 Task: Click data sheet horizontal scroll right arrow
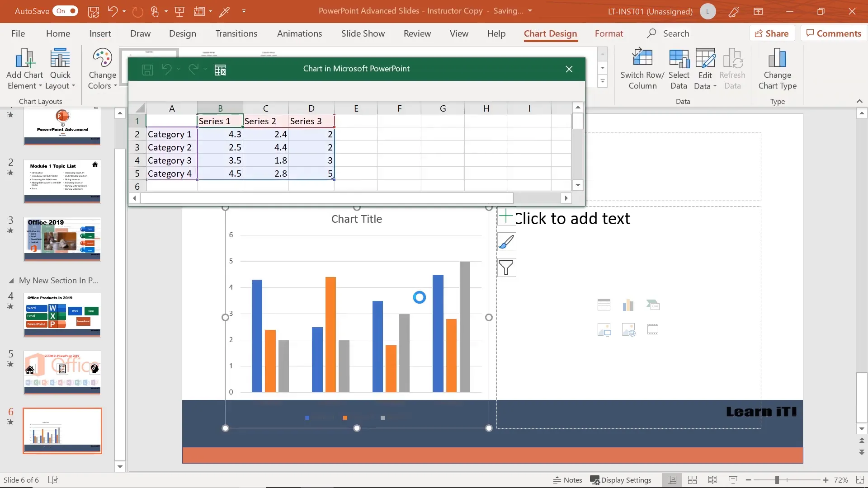(x=566, y=198)
